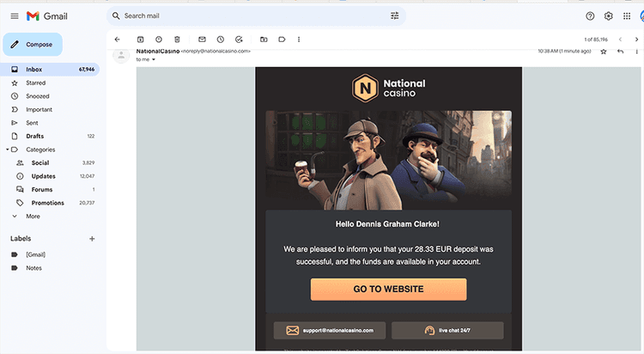644x354 pixels.
Task: Delete this email via trash icon
Action: pyautogui.click(x=177, y=40)
